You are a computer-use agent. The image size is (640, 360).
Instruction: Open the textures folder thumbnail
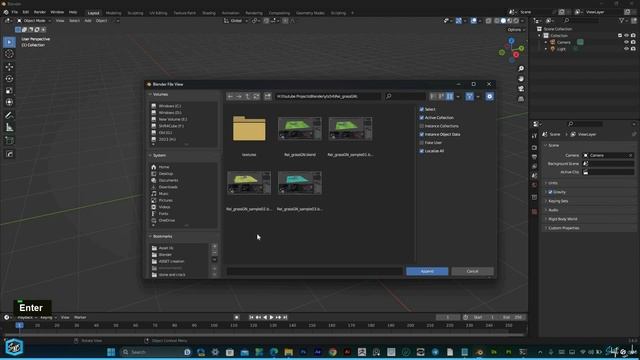coord(249,129)
